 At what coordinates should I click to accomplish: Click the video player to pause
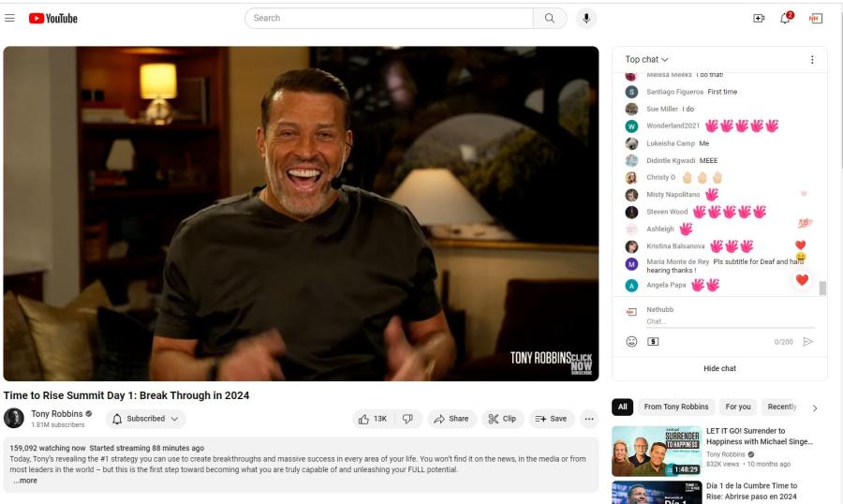click(x=301, y=214)
